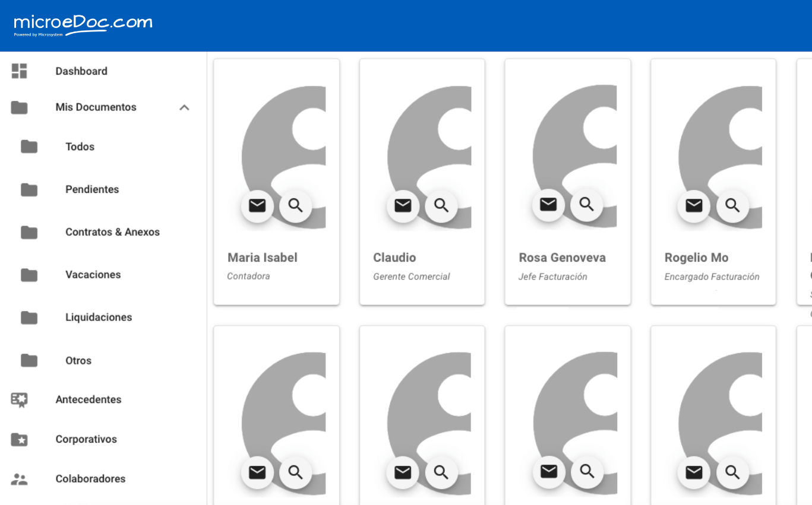The height and width of the screenshot is (505, 812).
Task: Open the Otros folder
Action: point(78,360)
